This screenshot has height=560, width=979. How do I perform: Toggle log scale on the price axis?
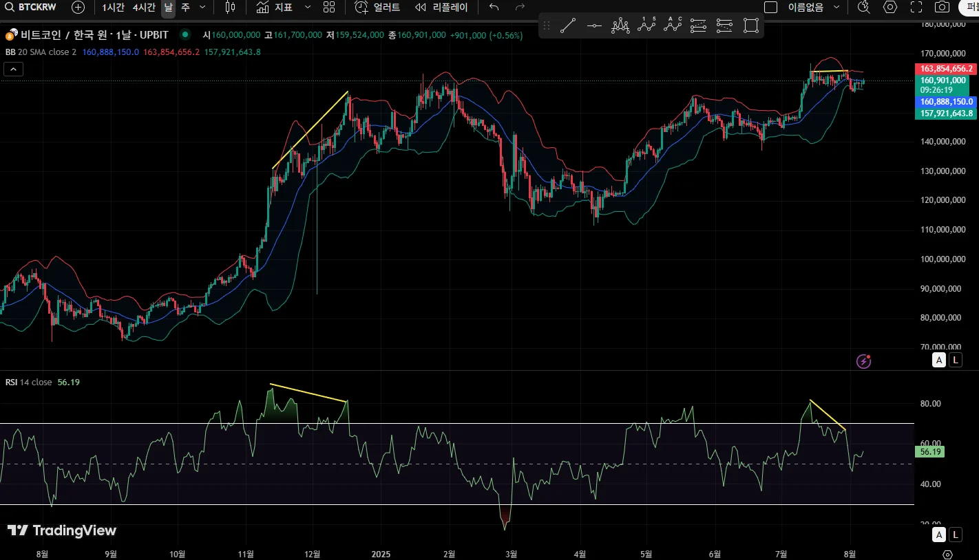pyautogui.click(x=956, y=360)
